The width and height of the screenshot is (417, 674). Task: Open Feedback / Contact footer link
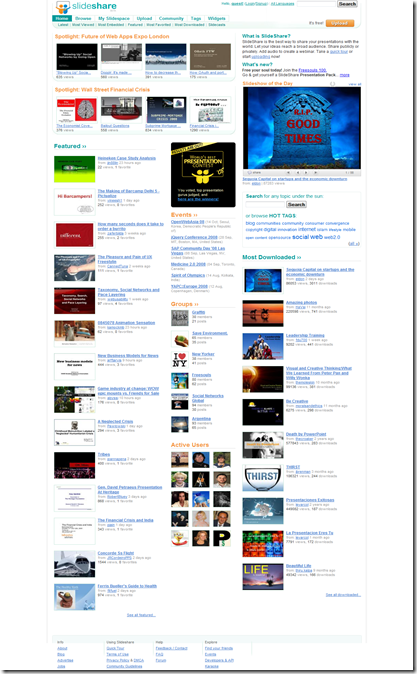pyautogui.click(x=171, y=648)
